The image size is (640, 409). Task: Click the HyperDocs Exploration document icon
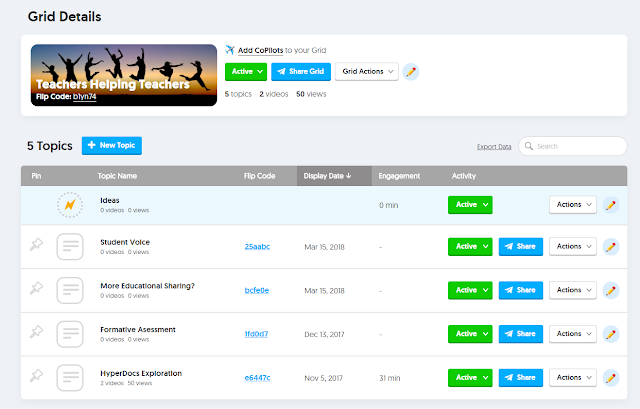pyautogui.click(x=70, y=378)
